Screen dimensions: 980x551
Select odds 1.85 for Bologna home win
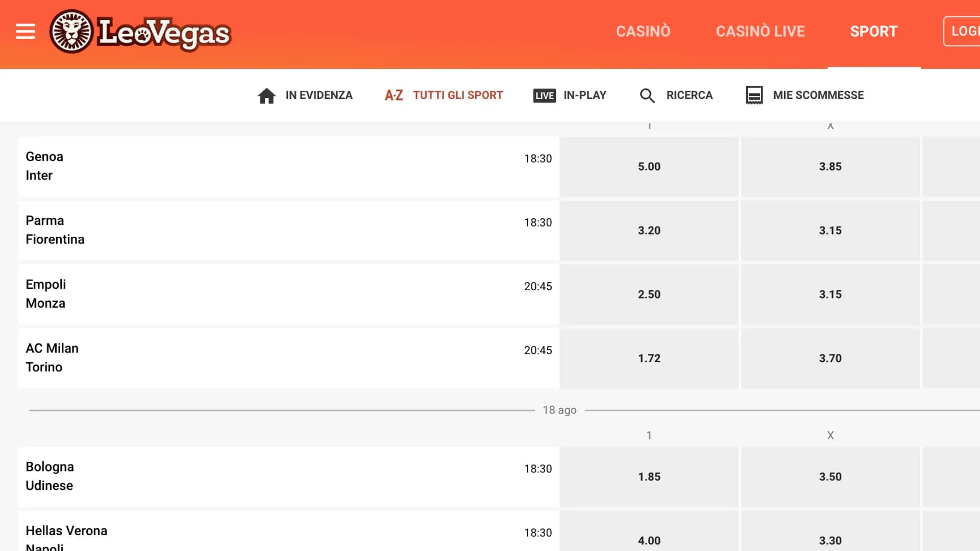coord(649,477)
